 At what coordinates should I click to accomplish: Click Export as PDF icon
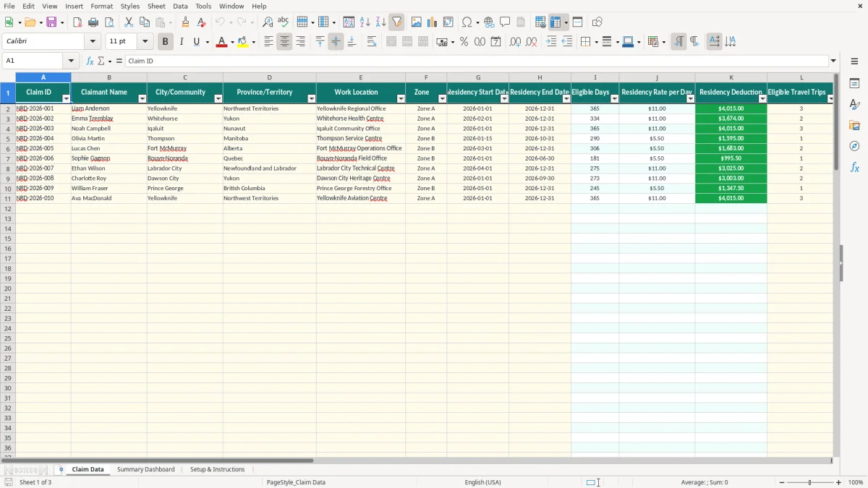[x=77, y=22]
